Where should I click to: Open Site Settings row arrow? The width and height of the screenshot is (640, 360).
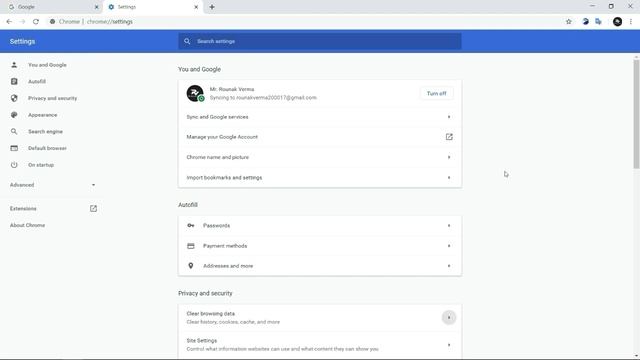tap(449, 345)
